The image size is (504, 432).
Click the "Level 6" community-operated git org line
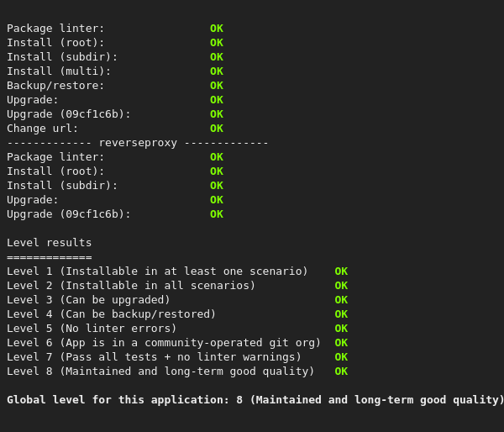(x=164, y=343)
